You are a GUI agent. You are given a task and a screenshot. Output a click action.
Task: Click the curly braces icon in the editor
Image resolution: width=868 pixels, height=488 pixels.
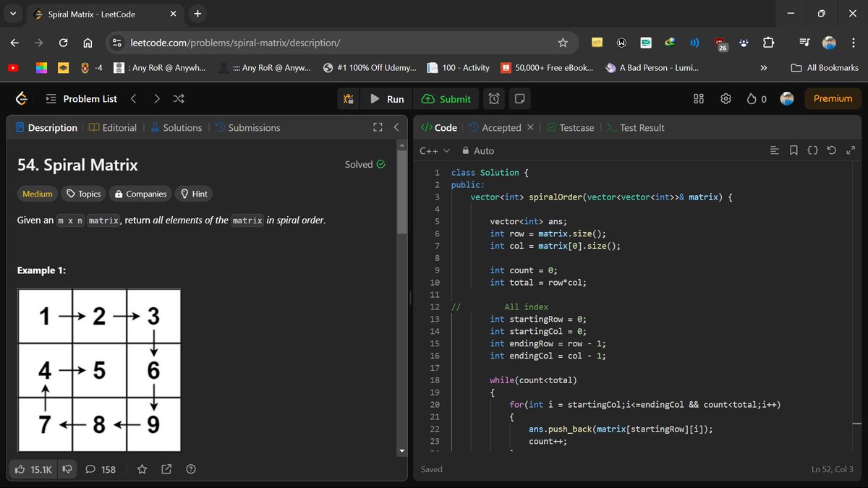(812, 150)
